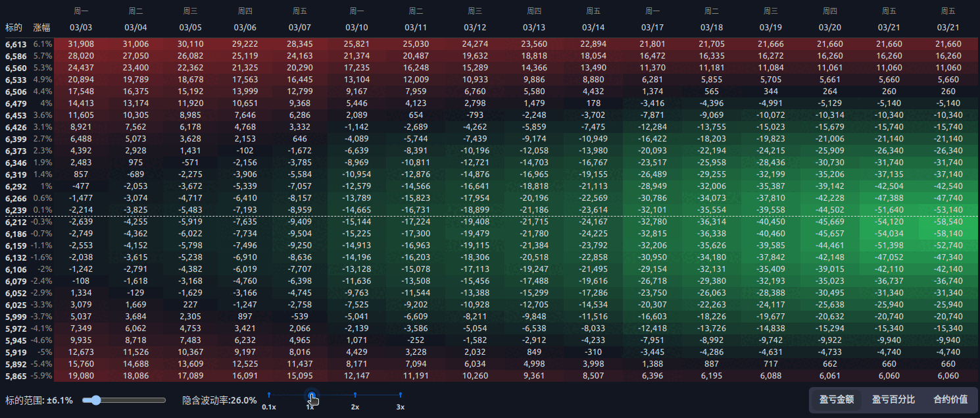Select the 5,865 underlying price row
The width and height of the screenshot is (980, 418).
click(x=16, y=376)
